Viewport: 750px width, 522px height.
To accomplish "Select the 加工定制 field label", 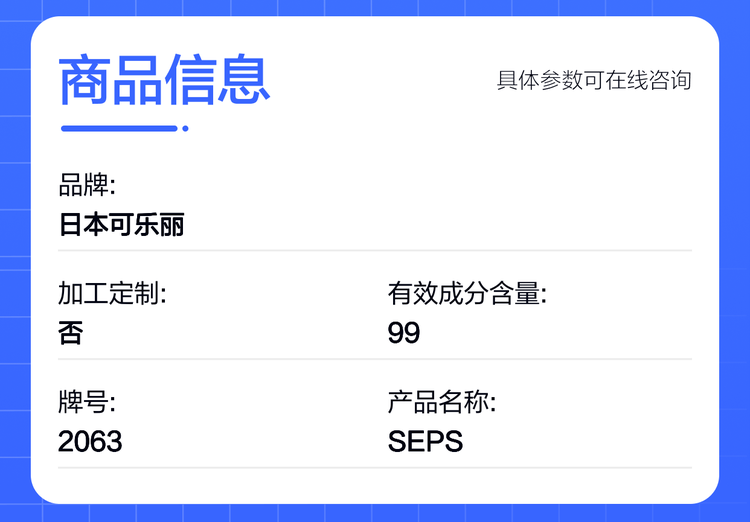I will point(111,294).
